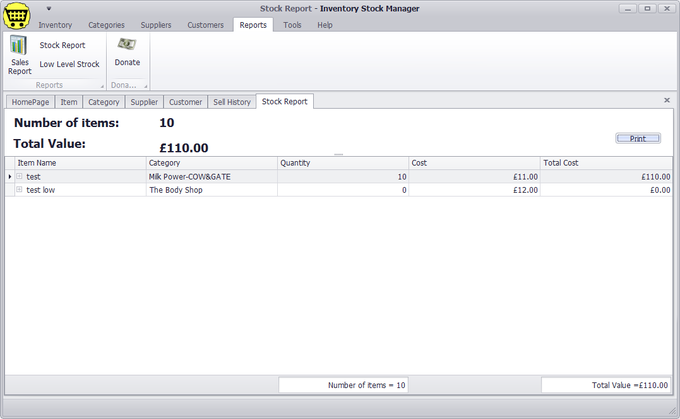
Task: Open the Help ribbon tab
Action: (x=325, y=25)
